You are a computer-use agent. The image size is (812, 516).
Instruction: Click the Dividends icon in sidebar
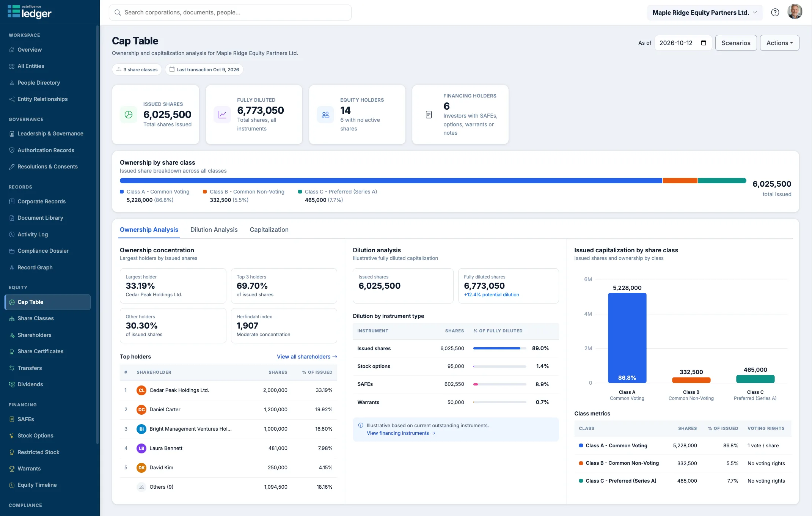point(12,384)
